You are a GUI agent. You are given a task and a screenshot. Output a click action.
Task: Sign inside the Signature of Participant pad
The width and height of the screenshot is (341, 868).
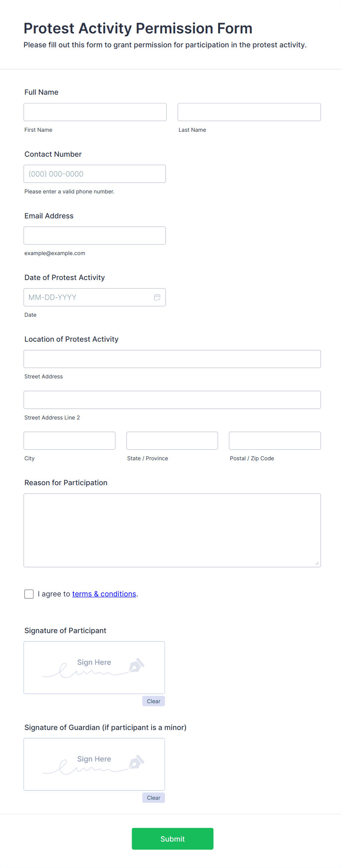point(94,668)
